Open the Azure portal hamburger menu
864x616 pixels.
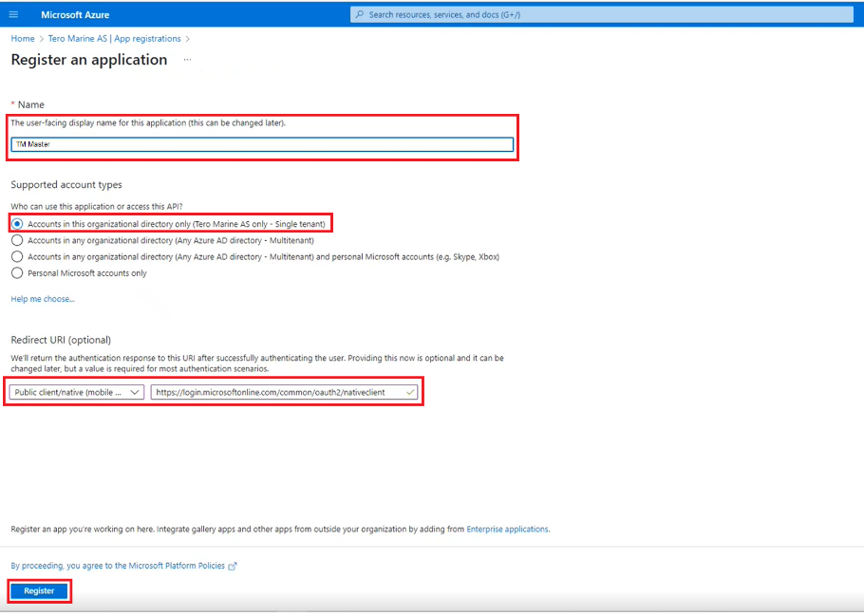click(13, 15)
